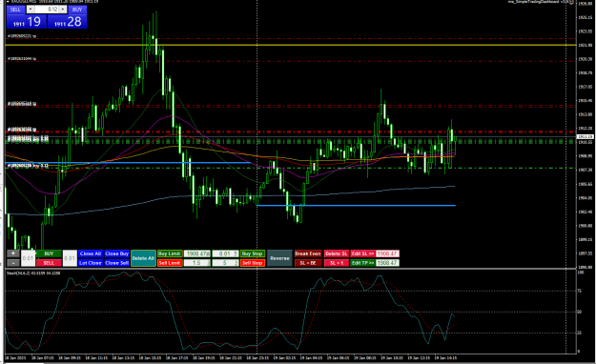Select the yellow horizontal line on the chart
This screenshot has width=596, height=364.
click(x=291, y=45)
